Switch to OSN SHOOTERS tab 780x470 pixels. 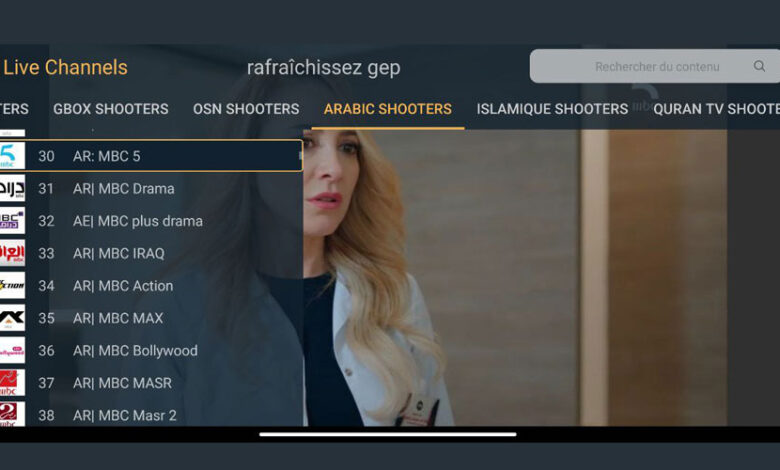pyautogui.click(x=246, y=109)
